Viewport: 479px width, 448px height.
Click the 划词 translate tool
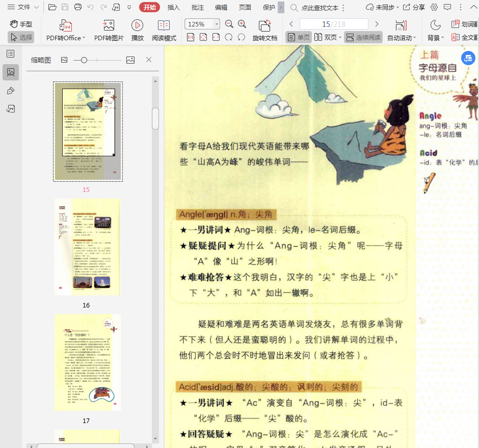tap(465, 24)
